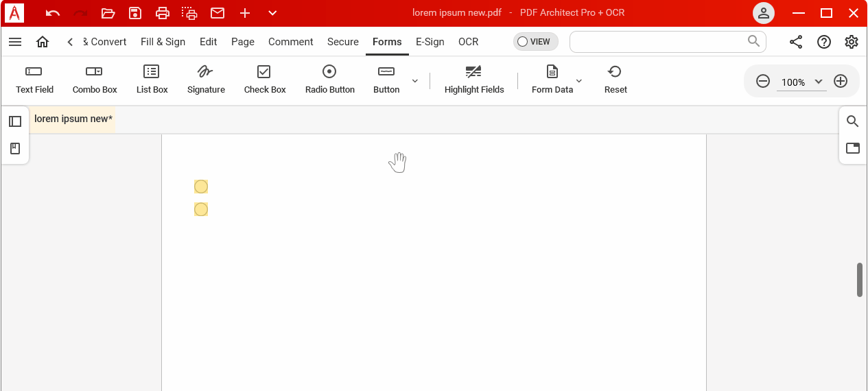
Task: Select the first radio button on page
Action: tap(201, 187)
